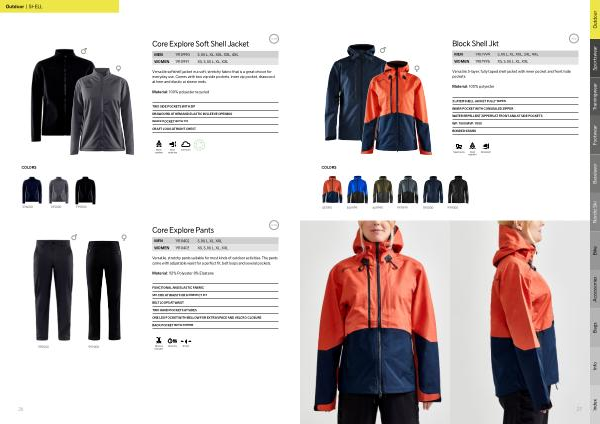
Task: Open the Bike side tab
Action: point(595,251)
